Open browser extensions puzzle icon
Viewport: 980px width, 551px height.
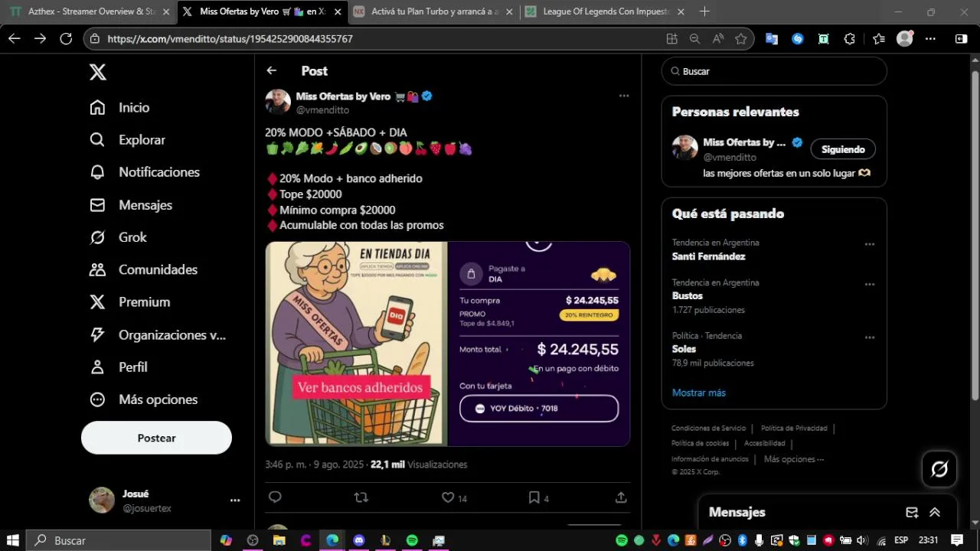tap(849, 38)
